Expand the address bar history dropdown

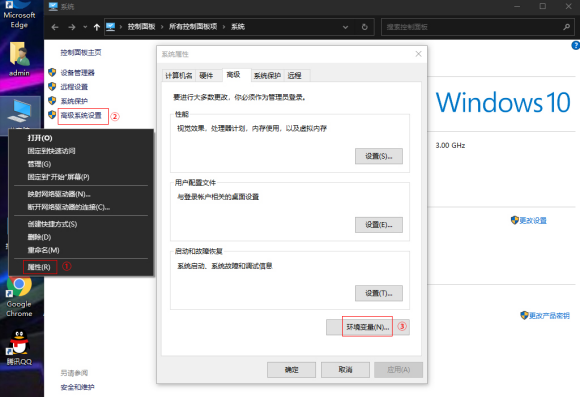(345, 27)
